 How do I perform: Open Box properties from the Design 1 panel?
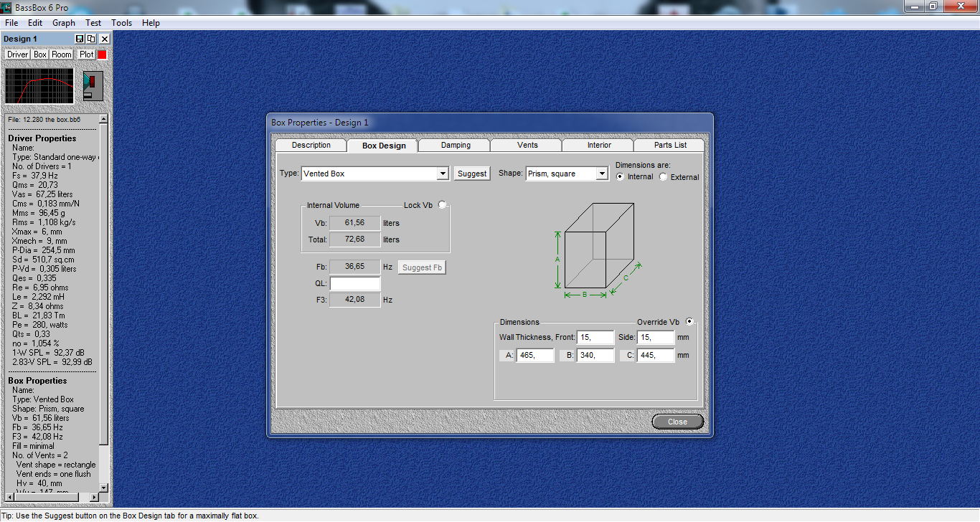coord(40,54)
